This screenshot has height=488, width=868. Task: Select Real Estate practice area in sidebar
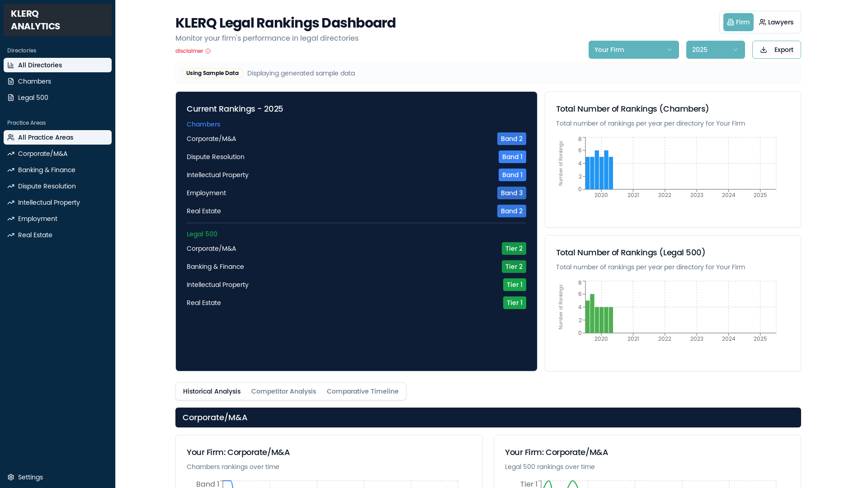click(x=57, y=235)
